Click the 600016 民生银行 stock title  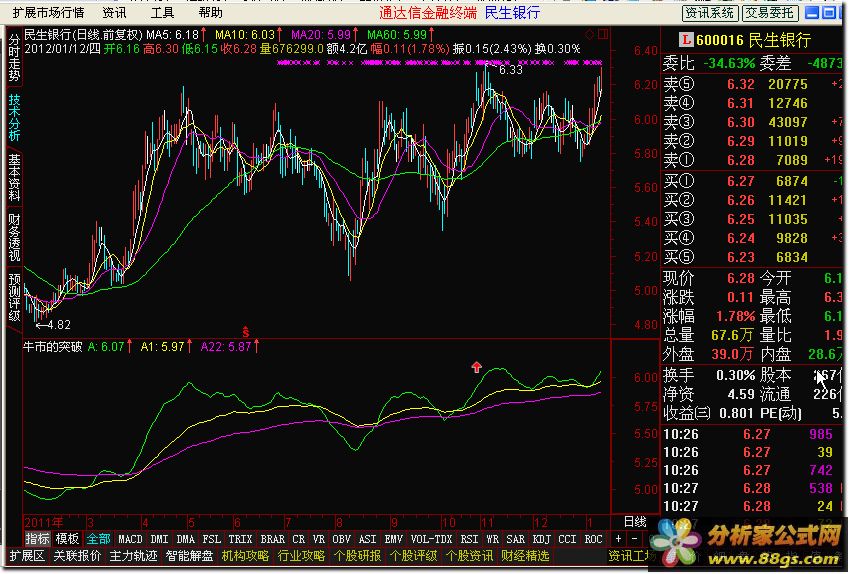point(754,40)
